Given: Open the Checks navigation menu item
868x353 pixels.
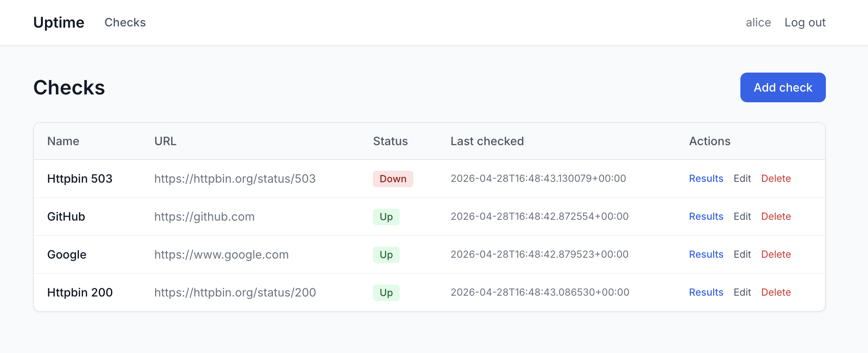Looking at the screenshot, I should click(x=125, y=22).
